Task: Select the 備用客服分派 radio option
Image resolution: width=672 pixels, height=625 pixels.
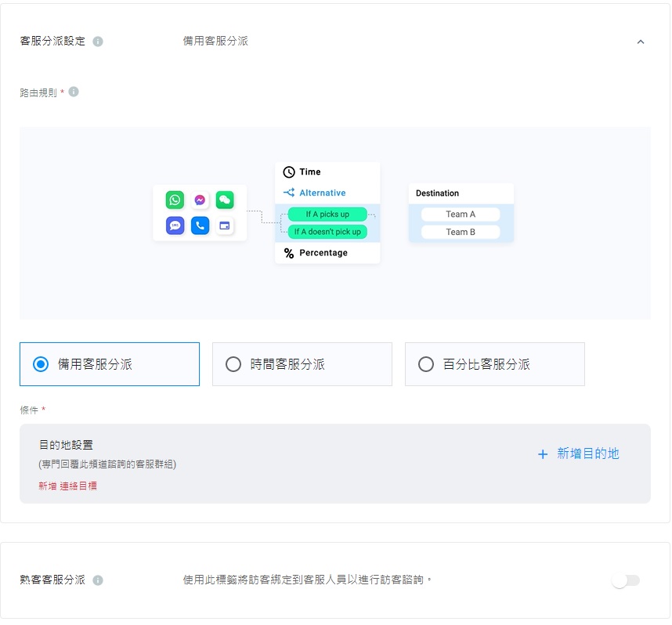Action: tap(42, 364)
